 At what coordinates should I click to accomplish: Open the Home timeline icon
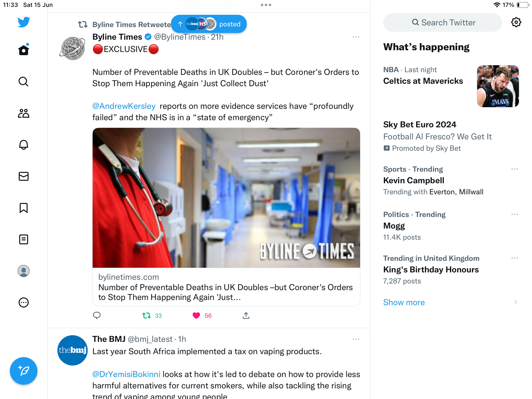click(24, 50)
